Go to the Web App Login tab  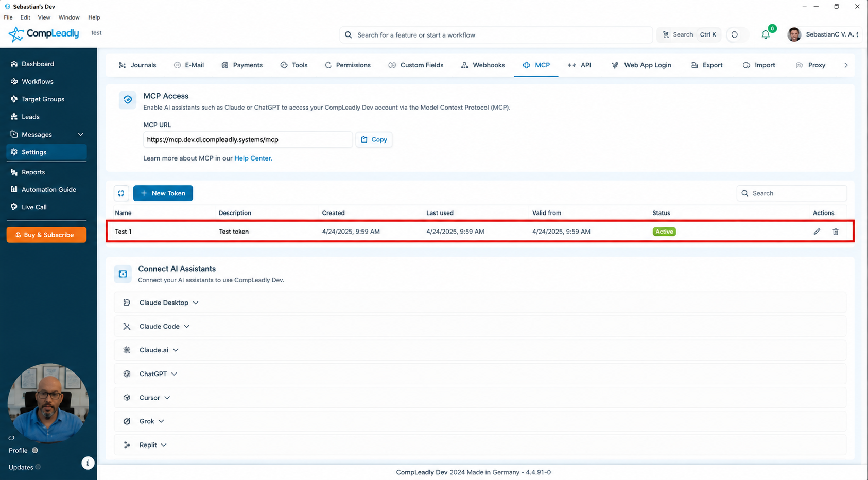[641, 65]
